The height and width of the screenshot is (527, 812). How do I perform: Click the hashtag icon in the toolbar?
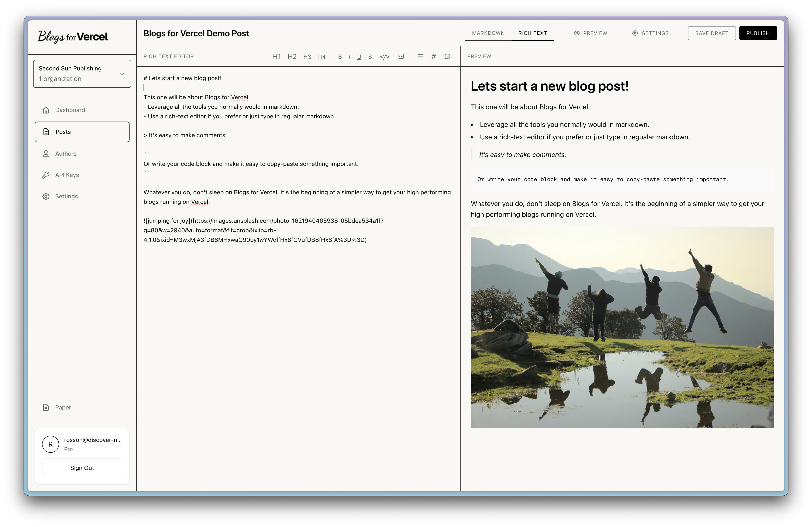click(x=433, y=56)
